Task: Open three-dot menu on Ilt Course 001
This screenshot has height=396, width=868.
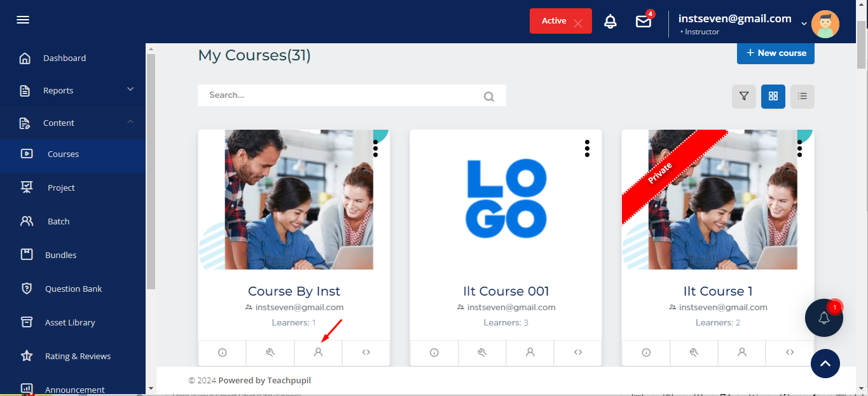Action: [587, 149]
